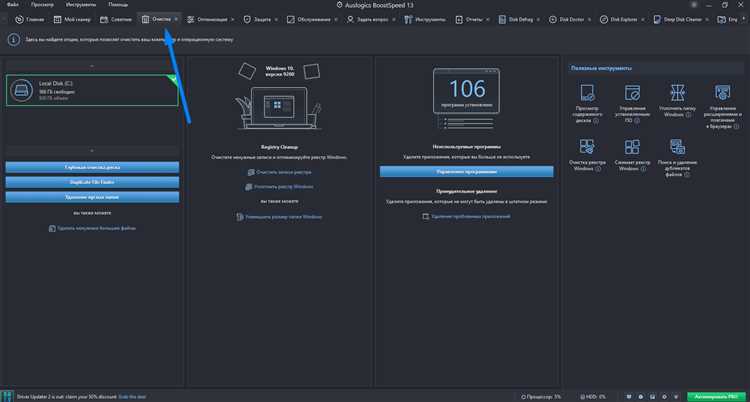The width and height of the screenshot is (750, 402).
Task: Close the Disk Defrag tab
Action: [539, 20]
